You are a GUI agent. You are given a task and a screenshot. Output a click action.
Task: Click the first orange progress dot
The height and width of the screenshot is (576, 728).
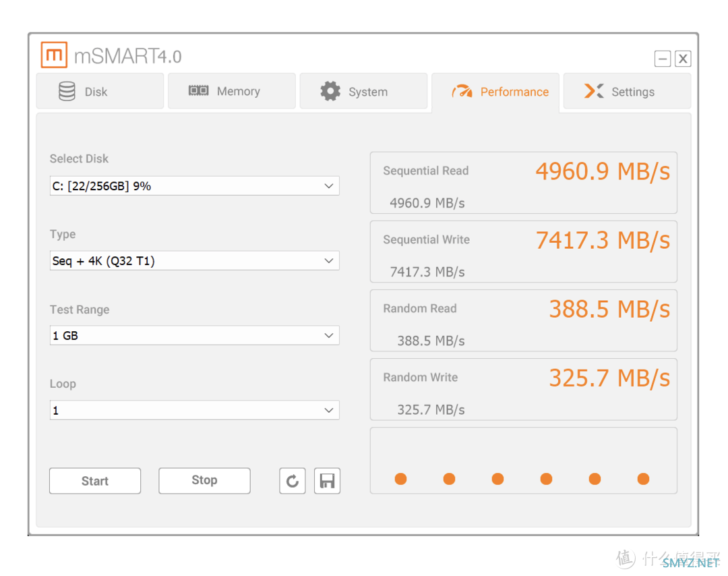tap(400, 479)
